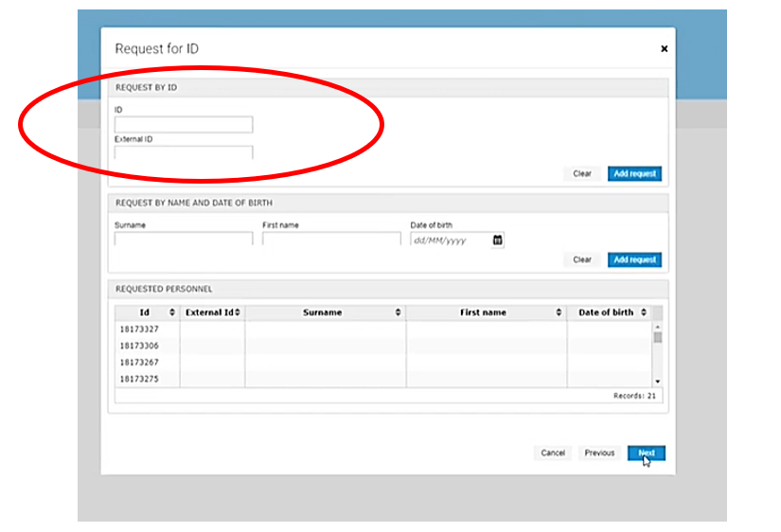Sort table by External Id column arrows
Image resolution: width=781 pixels, height=532 pixels.
click(238, 312)
